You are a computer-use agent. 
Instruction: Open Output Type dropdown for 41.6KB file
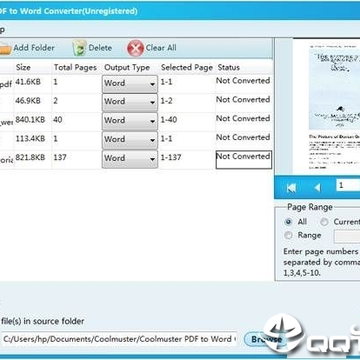pyautogui.click(x=130, y=83)
